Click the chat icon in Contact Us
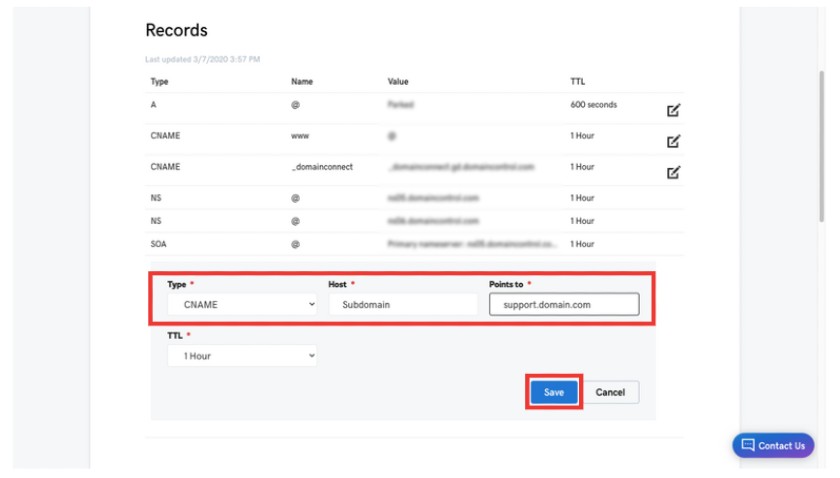Screen dimensions: 840x478 (x=748, y=445)
